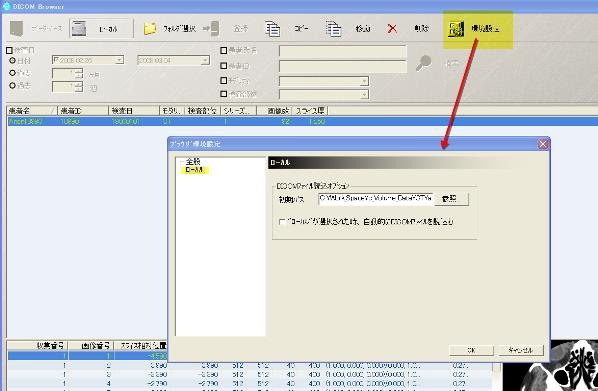Click the red X delete icon
This screenshot has width=598, height=391.
pos(392,29)
